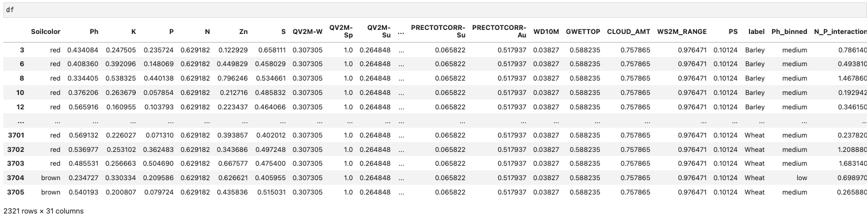
Task: Click the WD10M column header
Action: coord(546,32)
